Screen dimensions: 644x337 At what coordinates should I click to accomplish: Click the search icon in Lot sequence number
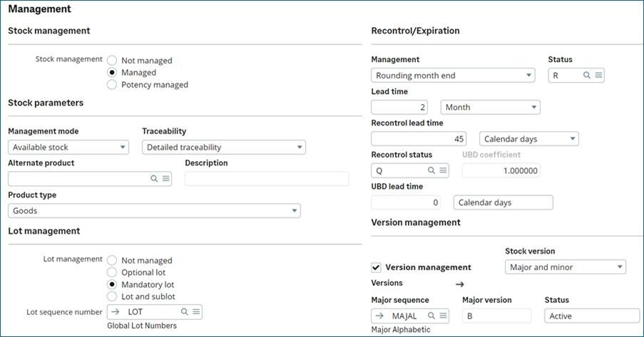pos(184,311)
